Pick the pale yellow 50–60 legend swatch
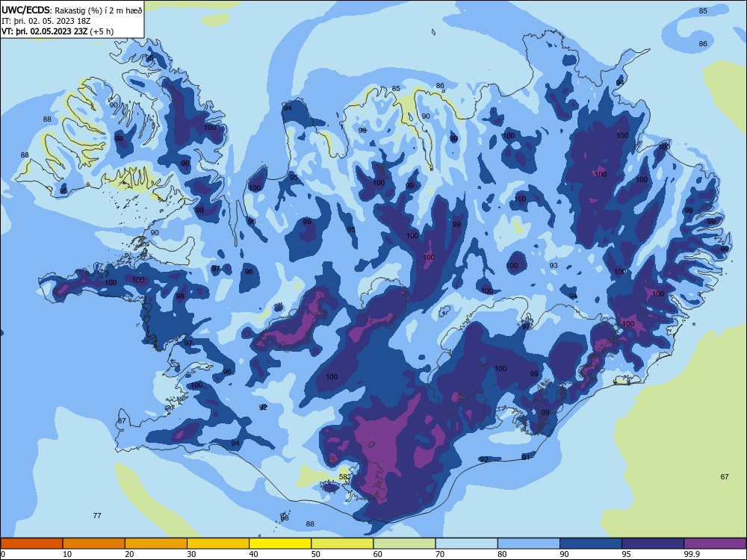Image resolution: width=747 pixels, height=560 pixels. 342,544
